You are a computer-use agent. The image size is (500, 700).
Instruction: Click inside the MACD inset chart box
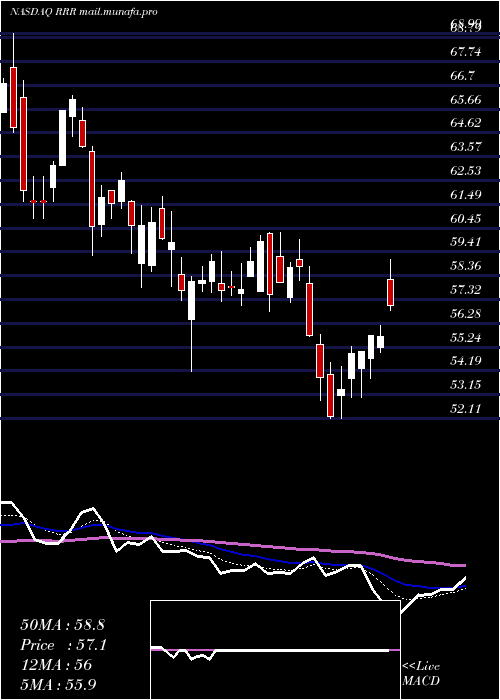click(x=275, y=650)
